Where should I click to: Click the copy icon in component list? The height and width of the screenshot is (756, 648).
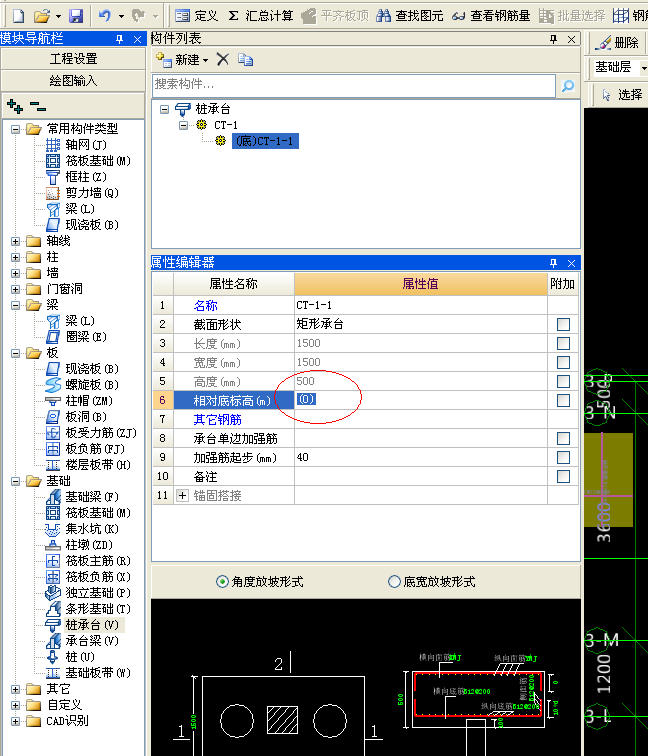tap(245, 59)
